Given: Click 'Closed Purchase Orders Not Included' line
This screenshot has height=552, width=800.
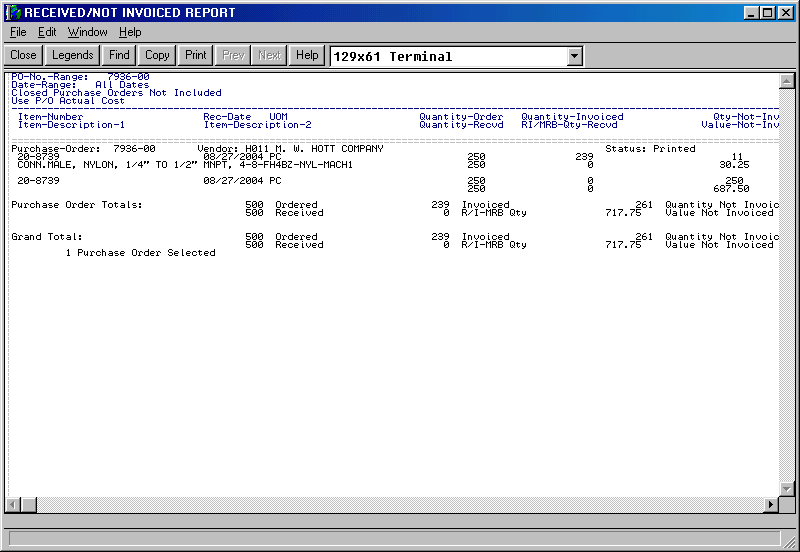Looking at the screenshot, I should coord(116,93).
